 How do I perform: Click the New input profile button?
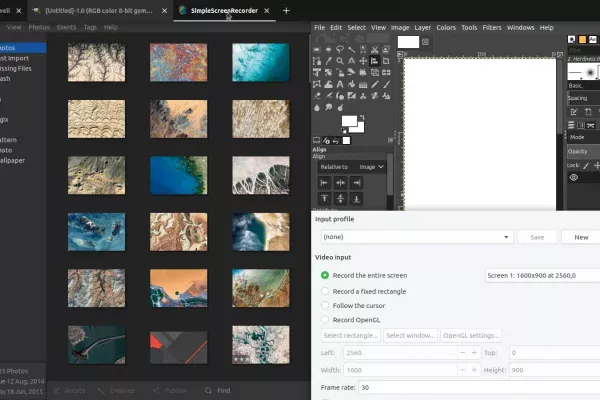click(x=581, y=237)
